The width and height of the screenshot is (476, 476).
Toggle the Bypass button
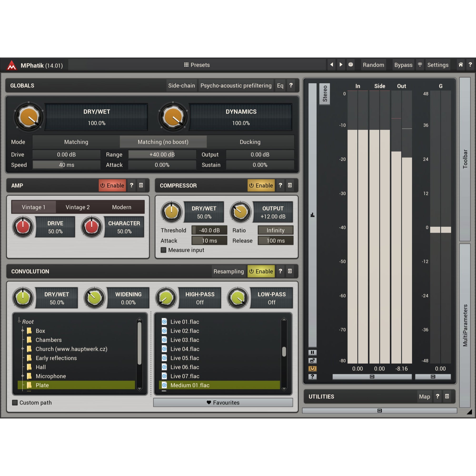[403, 65]
